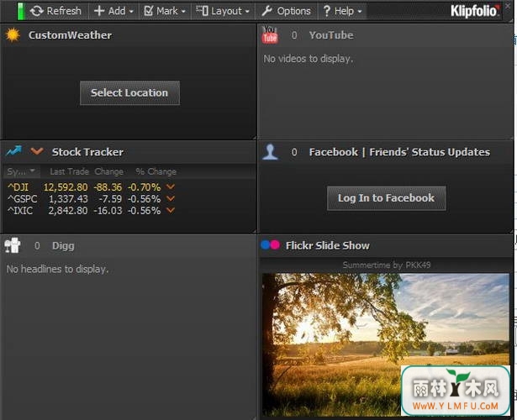Screen dimensions: 517x420
Task: Click the ^IXIC down arrow indicator
Action: click(x=171, y=210)
